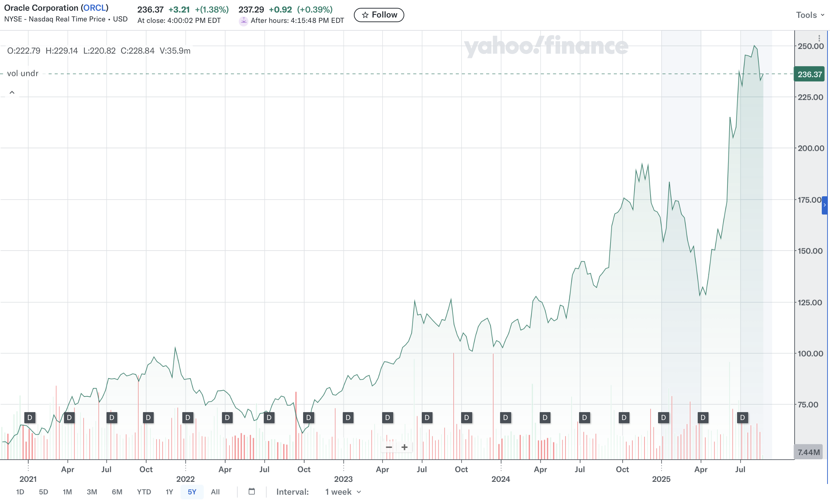Choose the 6M range tab
The image size is (830, 504).
[117, 492]
